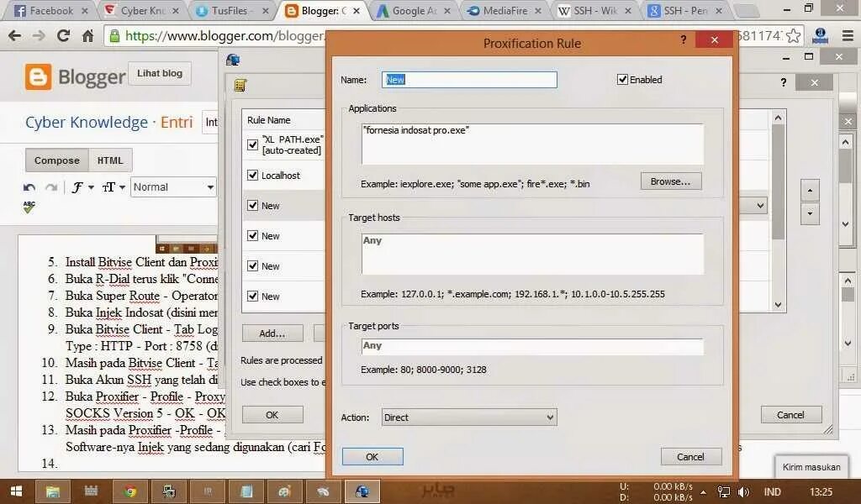
Task: Open the Normal font size dropdown
Action: tap(173, 187)
